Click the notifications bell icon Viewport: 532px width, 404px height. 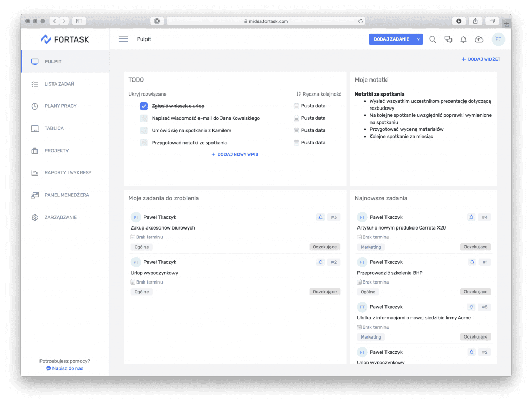(x=463, y=39)
